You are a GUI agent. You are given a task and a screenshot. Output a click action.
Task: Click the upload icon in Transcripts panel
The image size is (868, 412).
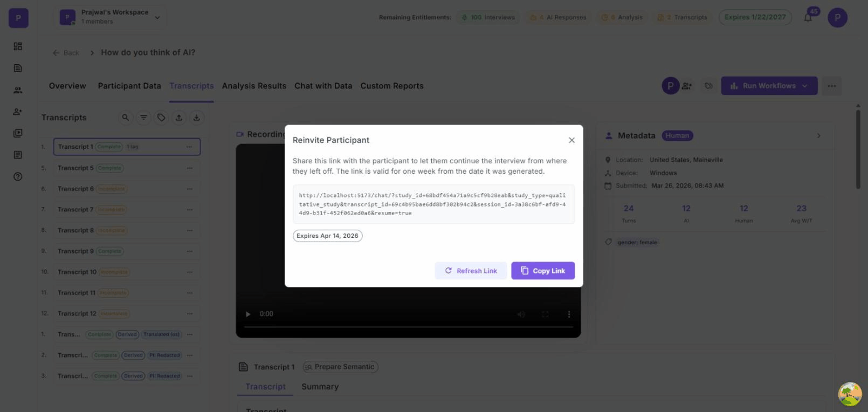(x=179, y=118)
